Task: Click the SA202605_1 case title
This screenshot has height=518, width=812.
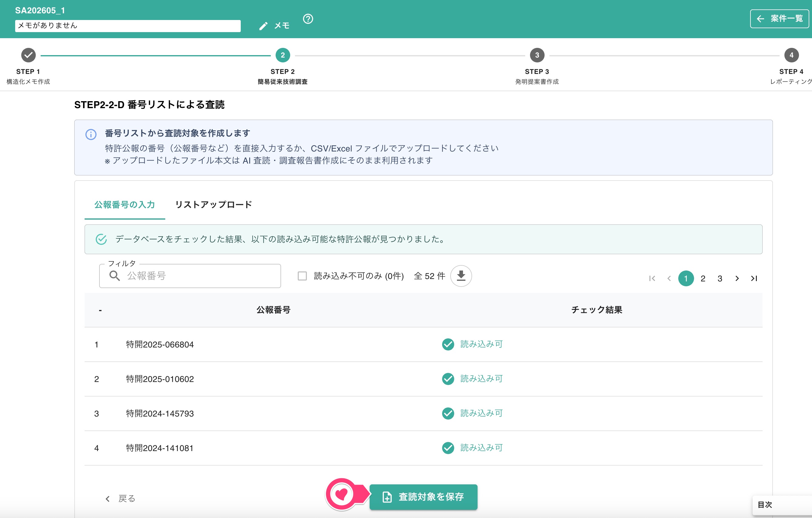Action: [x=40, y=10]
